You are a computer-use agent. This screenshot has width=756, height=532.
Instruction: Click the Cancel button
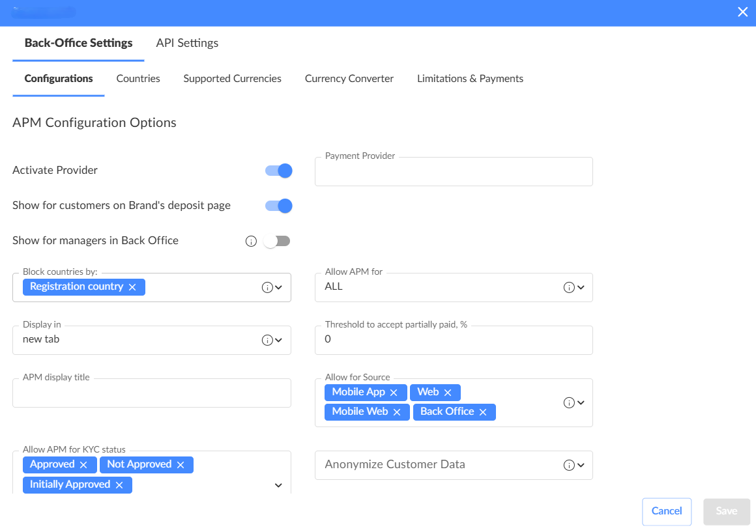click(666, 511)
